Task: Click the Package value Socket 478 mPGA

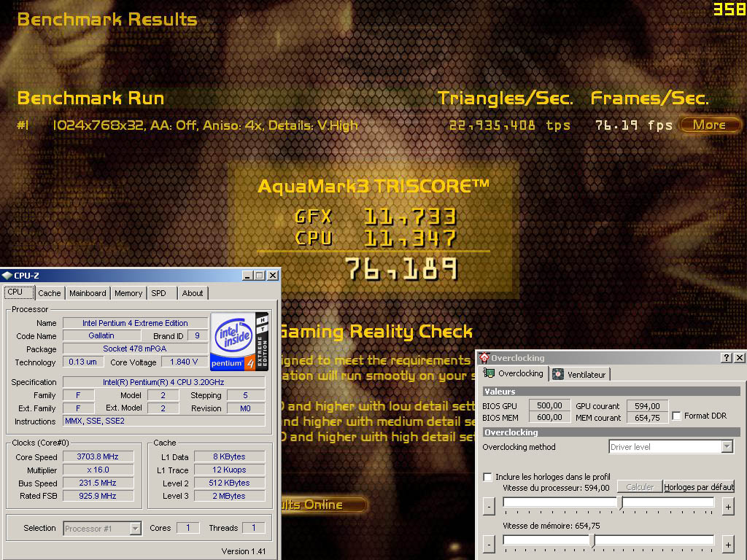Action: point(135,349)
